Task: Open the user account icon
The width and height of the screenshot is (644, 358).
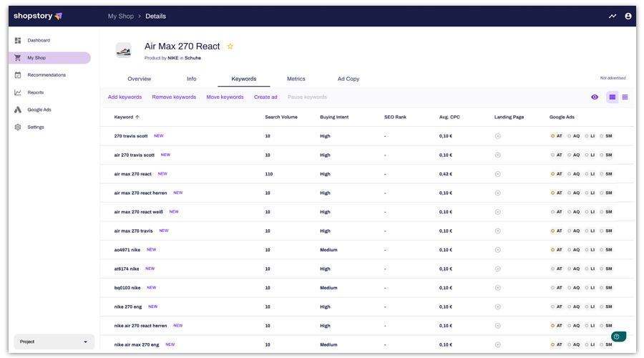Action: tap(628, 16)
